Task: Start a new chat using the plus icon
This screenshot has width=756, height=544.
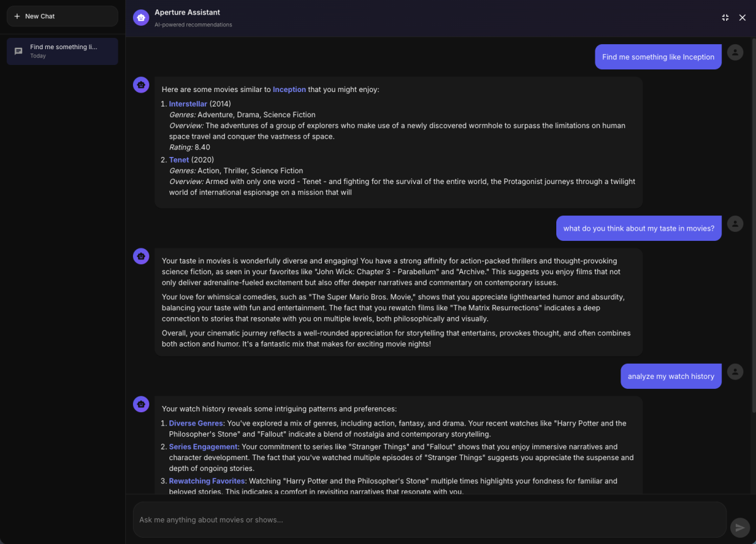Action: [x=17, y=16]
